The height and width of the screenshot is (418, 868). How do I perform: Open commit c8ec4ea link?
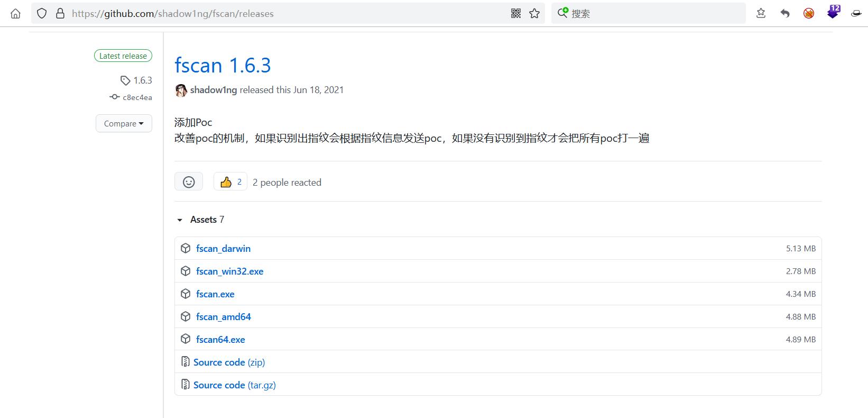(137, 97)
